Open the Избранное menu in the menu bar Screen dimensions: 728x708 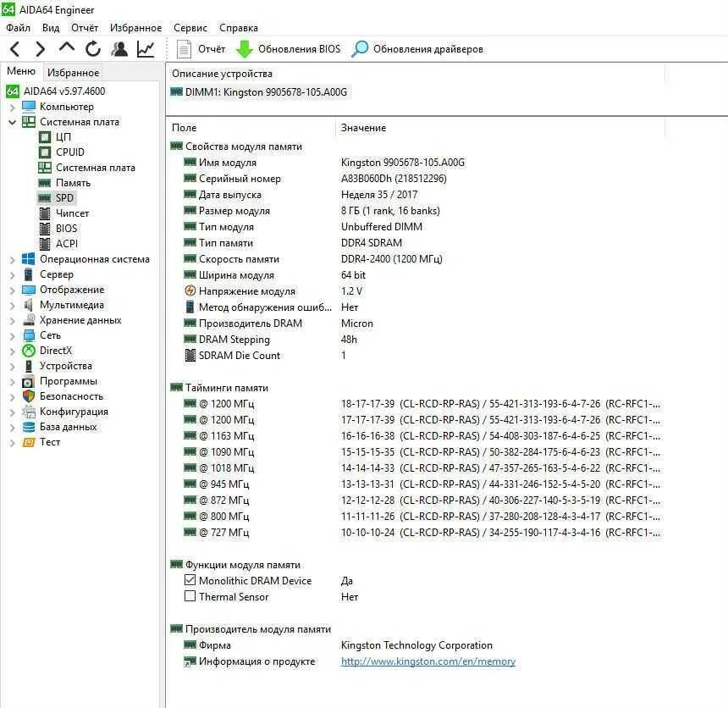pos(135,28)
